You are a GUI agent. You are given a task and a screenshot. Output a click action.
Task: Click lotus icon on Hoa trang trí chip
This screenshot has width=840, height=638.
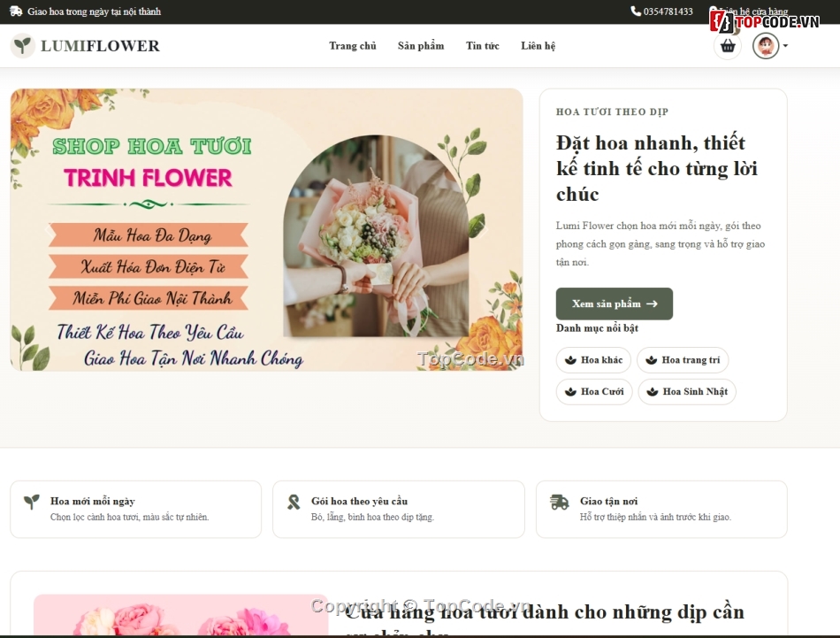pos(652,360)
